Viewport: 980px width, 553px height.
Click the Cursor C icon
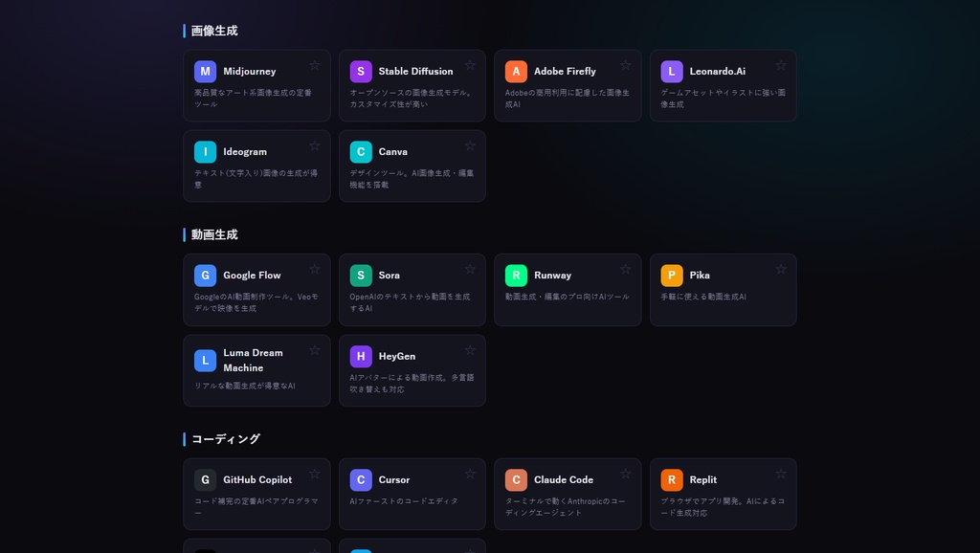point(361,480)
